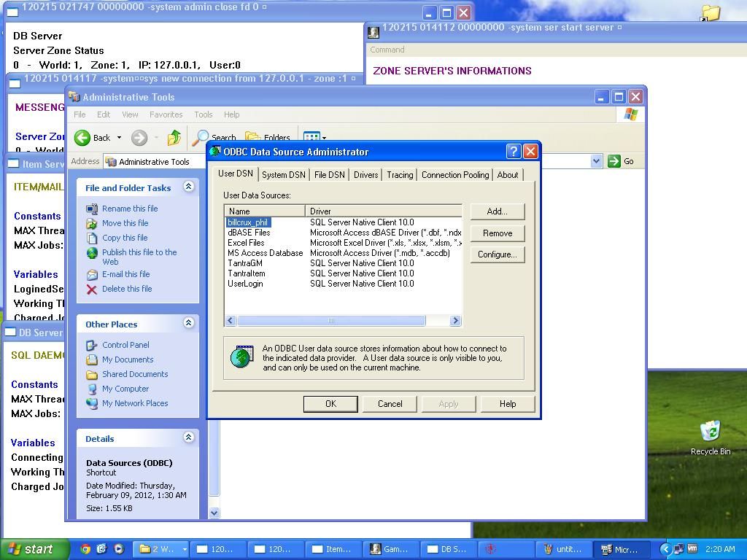
Task: Switch to the System DSN tab
Action: tap(283, 175)
